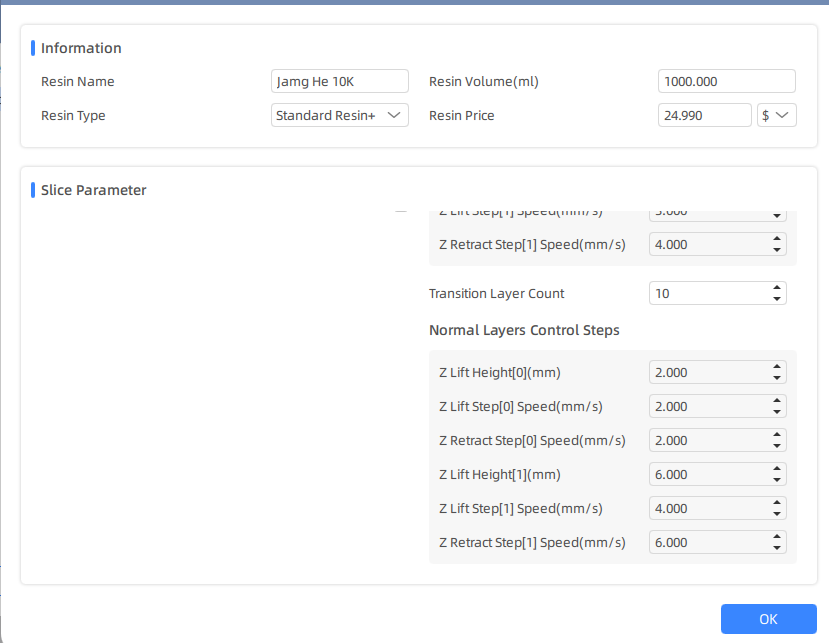This screenshot has width=829, height=643.
Task: Edit the Resin Volume field
Action: (x=726, y=81)
